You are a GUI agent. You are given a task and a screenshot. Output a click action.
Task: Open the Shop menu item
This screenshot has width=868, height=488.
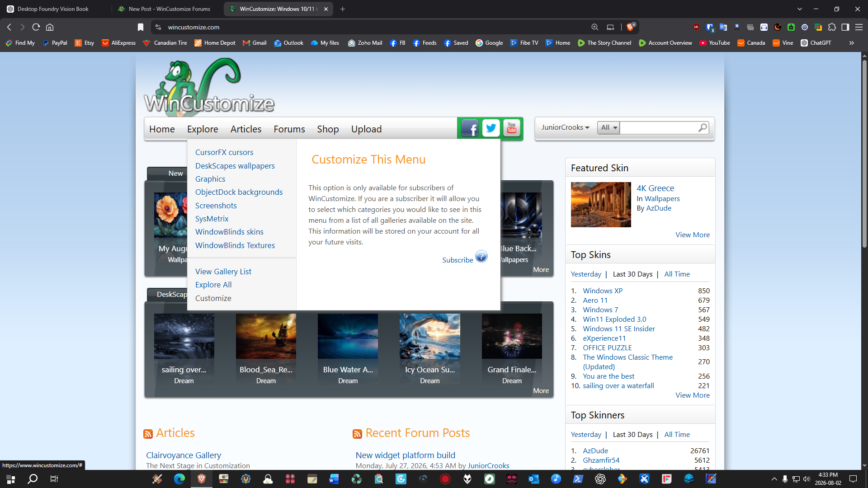tap(328, 129)
